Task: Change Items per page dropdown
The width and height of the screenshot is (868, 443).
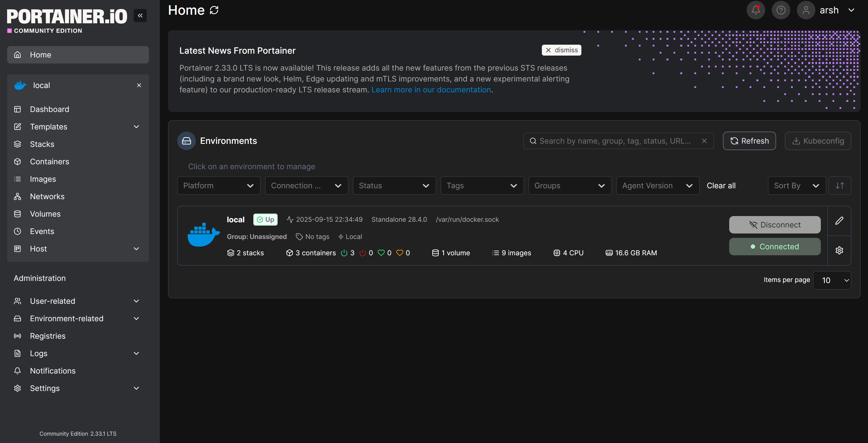Action: (x=832, y=280)
